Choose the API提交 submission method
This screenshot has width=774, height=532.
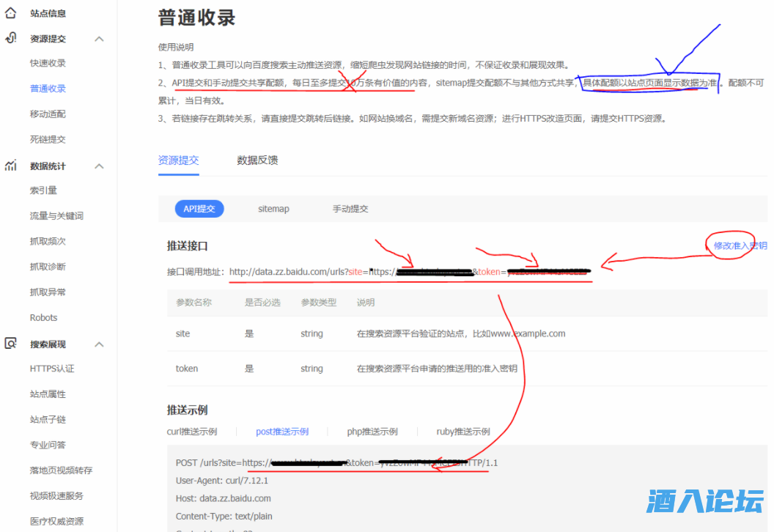point(199,209)
